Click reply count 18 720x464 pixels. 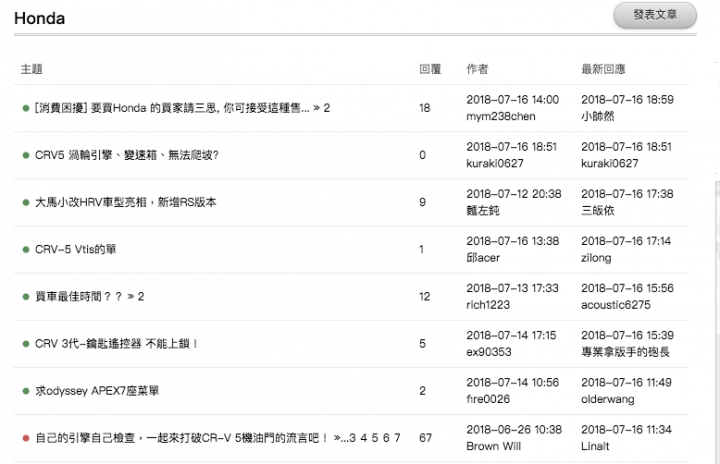[x=424, y=108]
